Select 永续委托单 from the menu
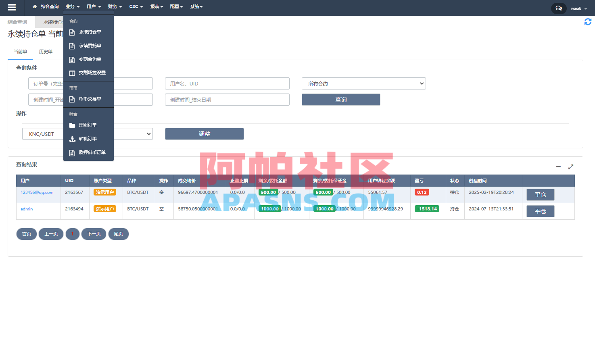595x364 pixels. [90, 46]
